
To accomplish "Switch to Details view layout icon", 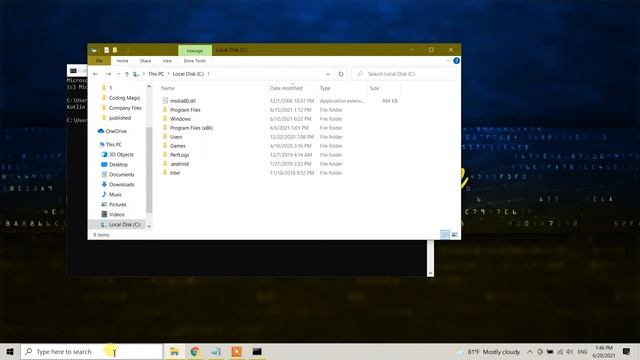I will [x=445, y=234].
